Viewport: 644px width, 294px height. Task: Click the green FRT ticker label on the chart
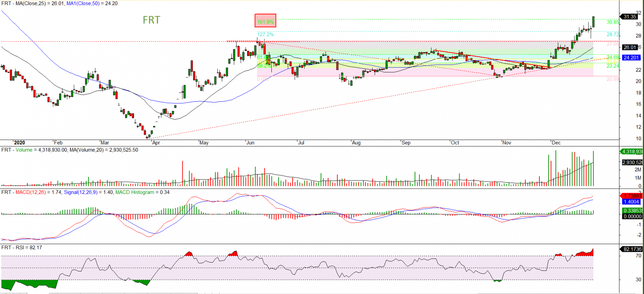point(151,20)
